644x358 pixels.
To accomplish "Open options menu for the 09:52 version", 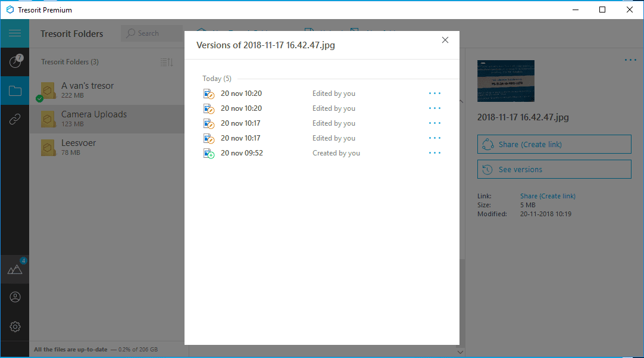I will pyautogui.click(x=434, y=152).
